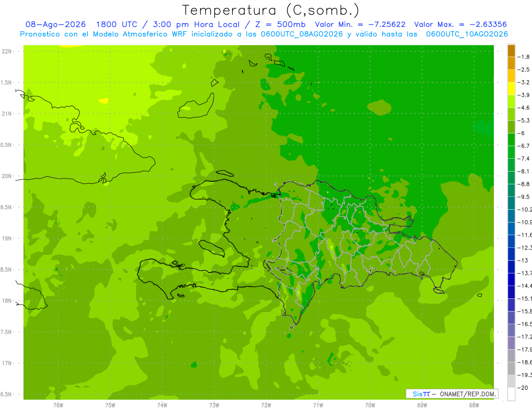Click the '22N' latitude label

click(7, 51)
